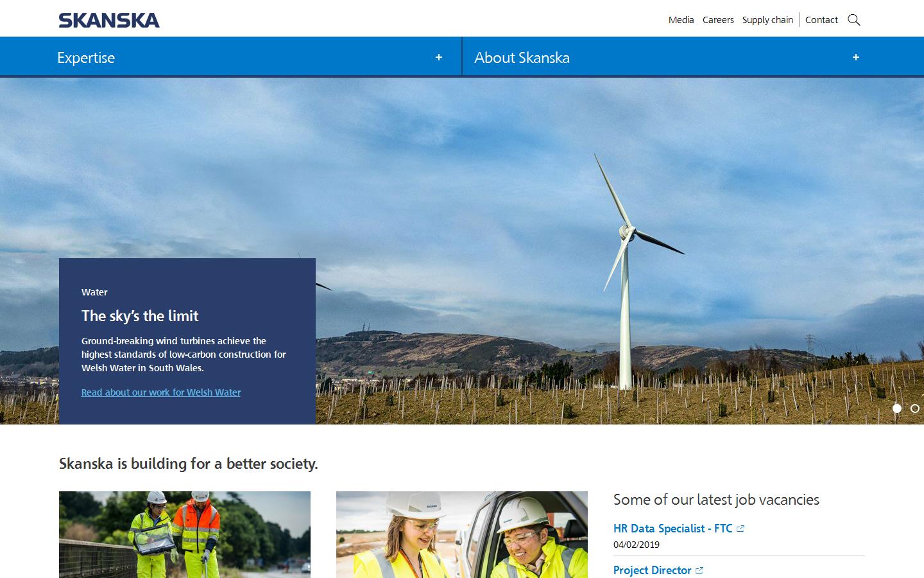Viewport: 924px width, 578px height.
Task: Click the wind turbine hero banner image
Action: click(x=577, y=193)
